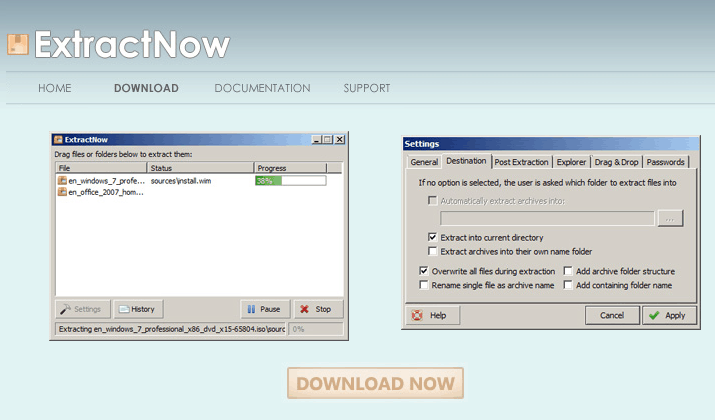The width and height of the screenshot is (715, 420).
Task: Open the Passwords tab in Settings
Action: tap(665, 161)
